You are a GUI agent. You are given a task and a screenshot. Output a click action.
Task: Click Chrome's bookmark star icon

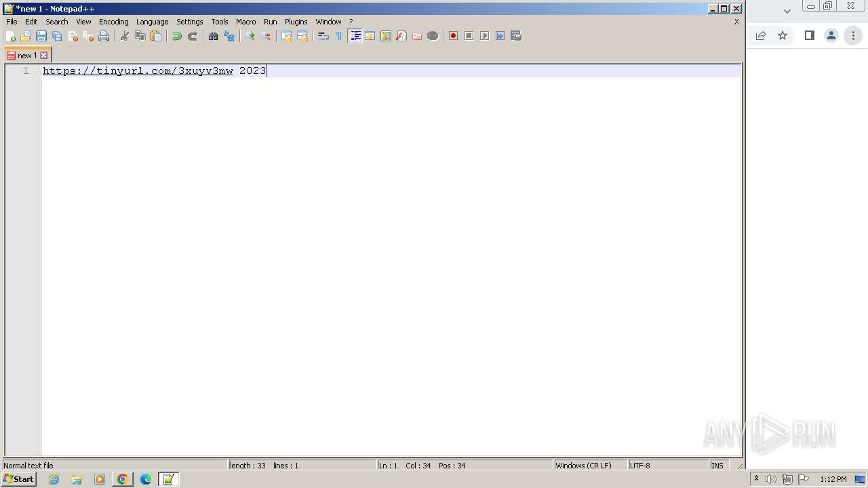[783, 36]
